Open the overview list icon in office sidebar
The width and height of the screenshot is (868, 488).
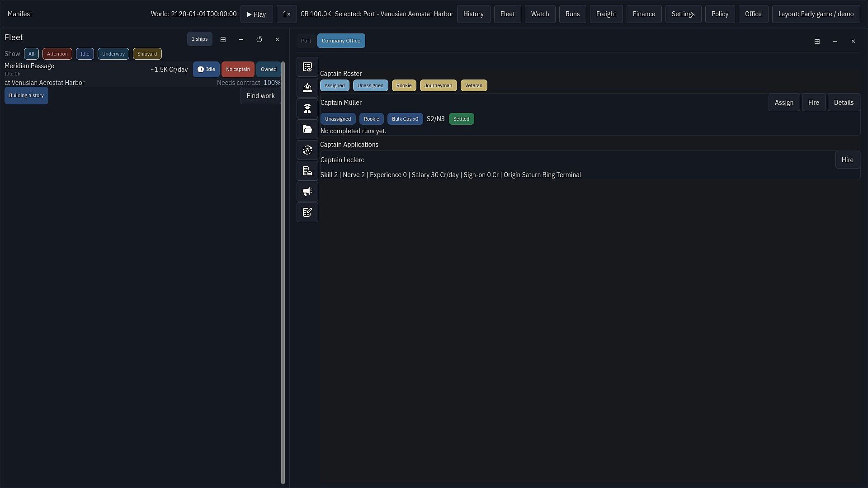[x=307, y=67]
